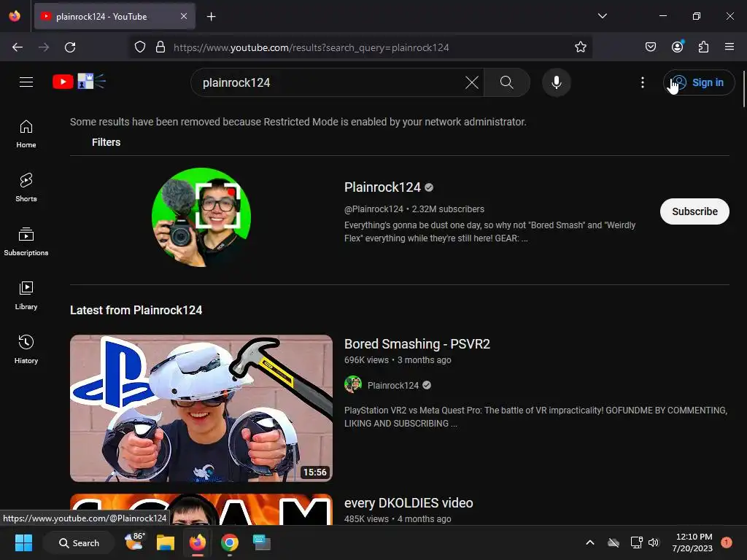This screenshot has height=560, width=747.
Task: Open the clock showing 12:10 PM
Action: 692,542
